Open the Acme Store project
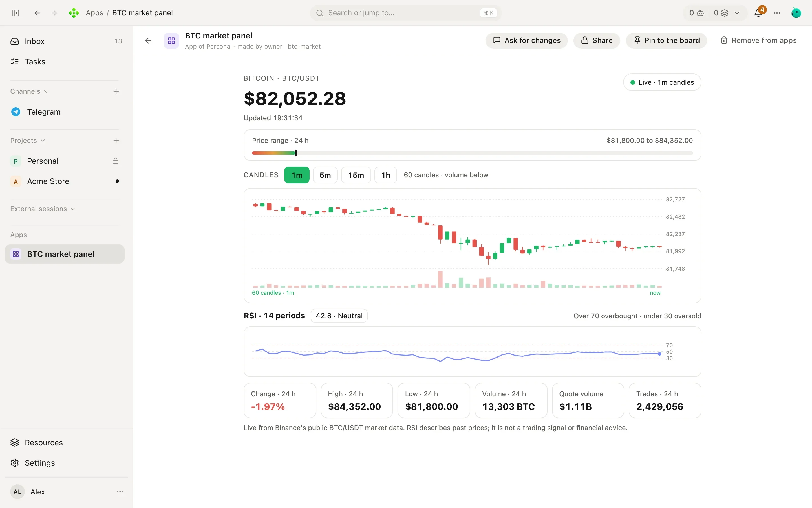Screen dimensions: 812x508 64,181
